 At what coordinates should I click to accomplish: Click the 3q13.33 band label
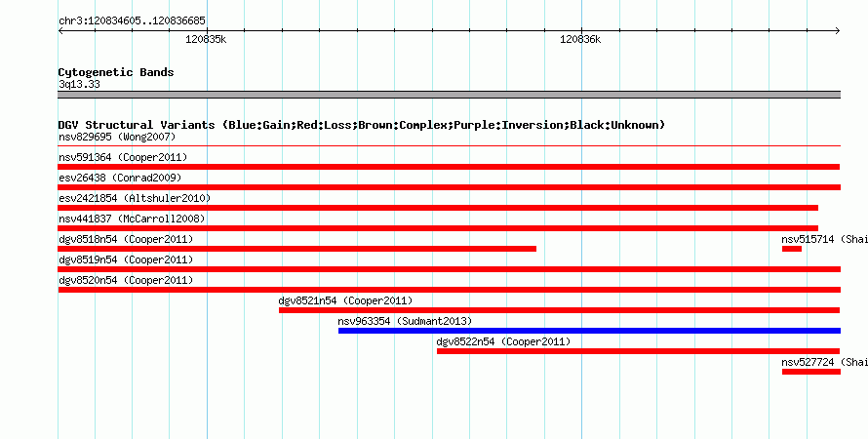(79, 85)
